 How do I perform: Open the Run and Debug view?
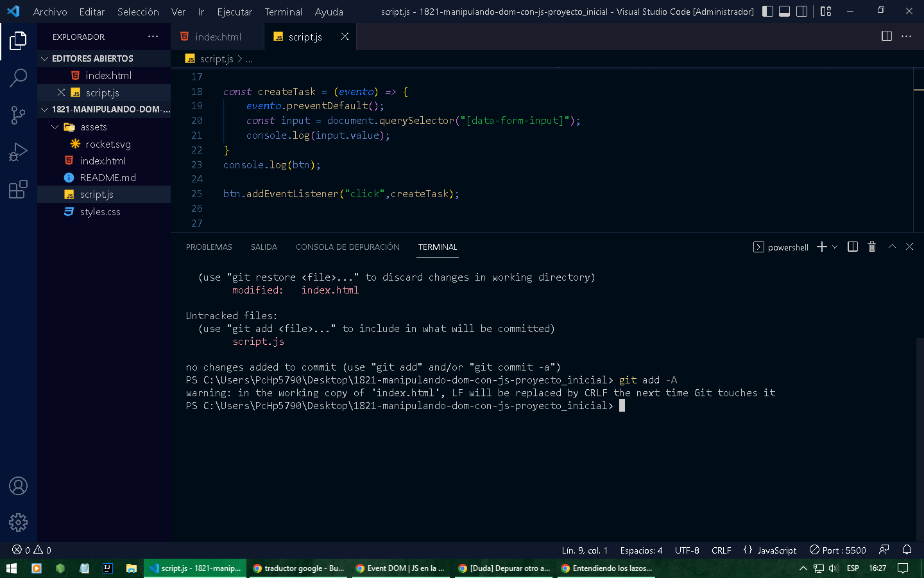coord(18,152)
